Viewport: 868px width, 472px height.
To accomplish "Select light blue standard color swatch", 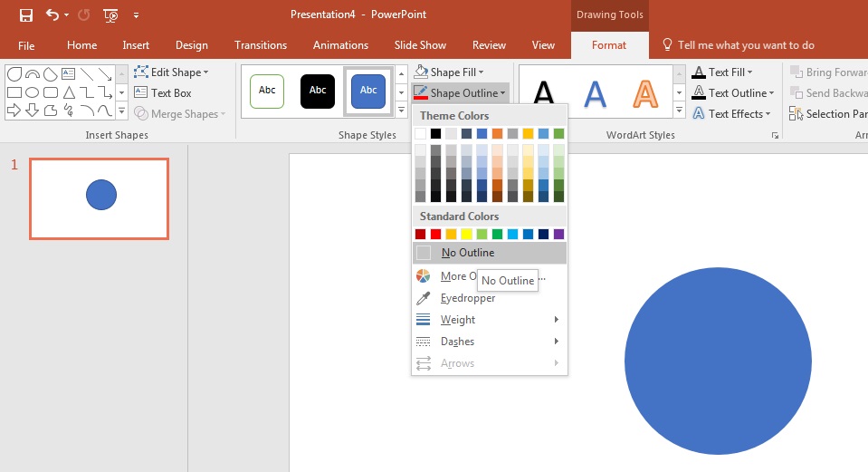I will click(512, 235).
